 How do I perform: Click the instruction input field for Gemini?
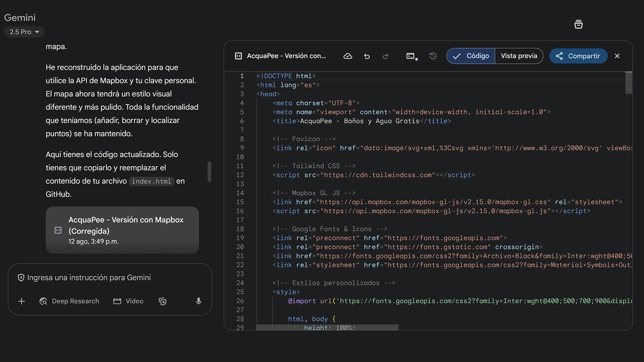(89, 278)
